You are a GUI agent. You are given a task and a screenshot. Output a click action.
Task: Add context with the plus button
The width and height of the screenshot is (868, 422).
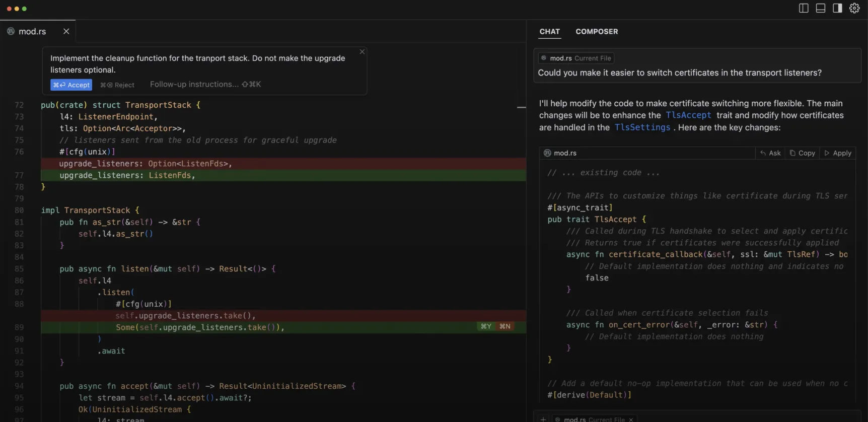point(543,419)
